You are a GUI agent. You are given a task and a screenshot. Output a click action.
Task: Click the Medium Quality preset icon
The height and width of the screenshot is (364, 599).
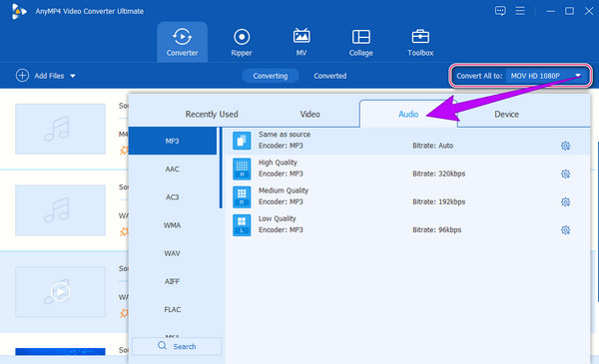[x=242, y=196]
